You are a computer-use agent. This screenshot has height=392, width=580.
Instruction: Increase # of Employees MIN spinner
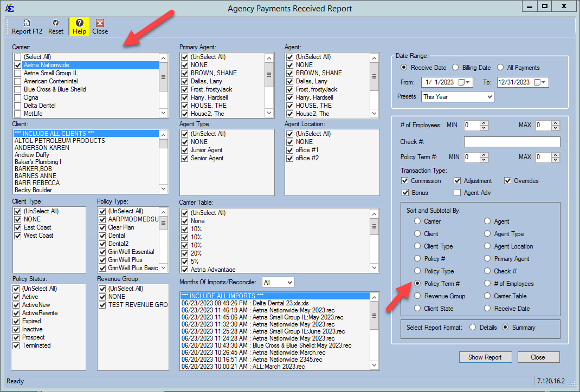pyautogui.click(x=484, y=123)
